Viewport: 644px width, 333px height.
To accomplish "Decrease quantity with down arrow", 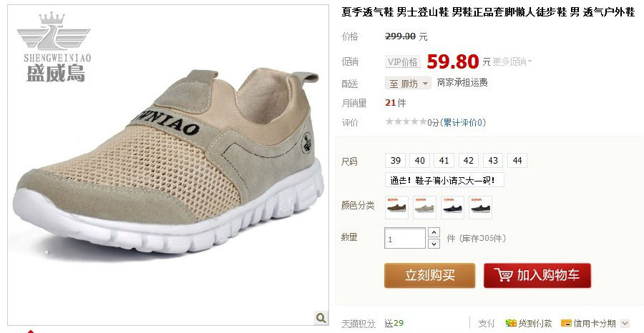I will coord(434,244).
